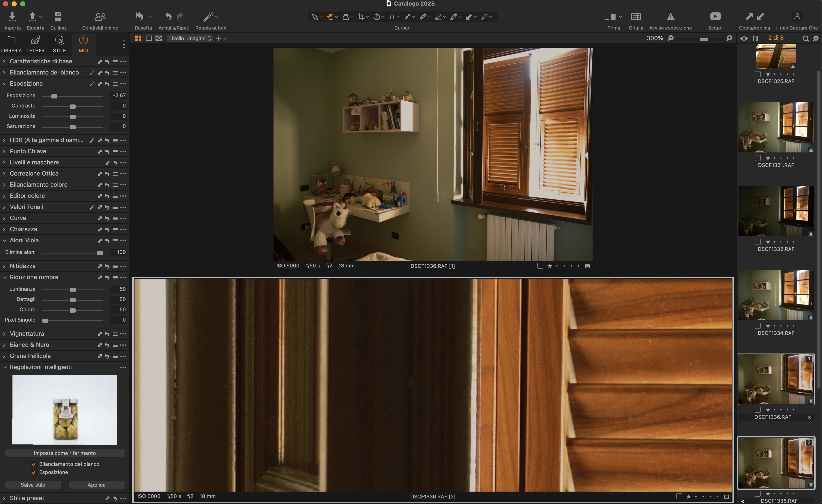Switch to the TETHER tab
The width and height of the screenshot is (822, 504).
(35, 44)
